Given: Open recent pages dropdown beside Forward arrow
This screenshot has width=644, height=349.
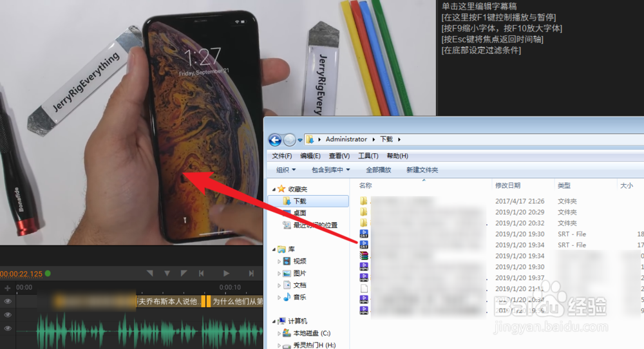Looking at the screenshot, I should pyautogui.click(x=300, y=140).
